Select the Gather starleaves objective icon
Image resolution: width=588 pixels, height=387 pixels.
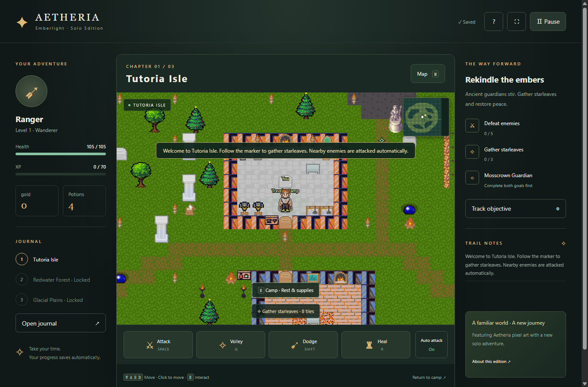pyautogui.click(x=472, y=152)
